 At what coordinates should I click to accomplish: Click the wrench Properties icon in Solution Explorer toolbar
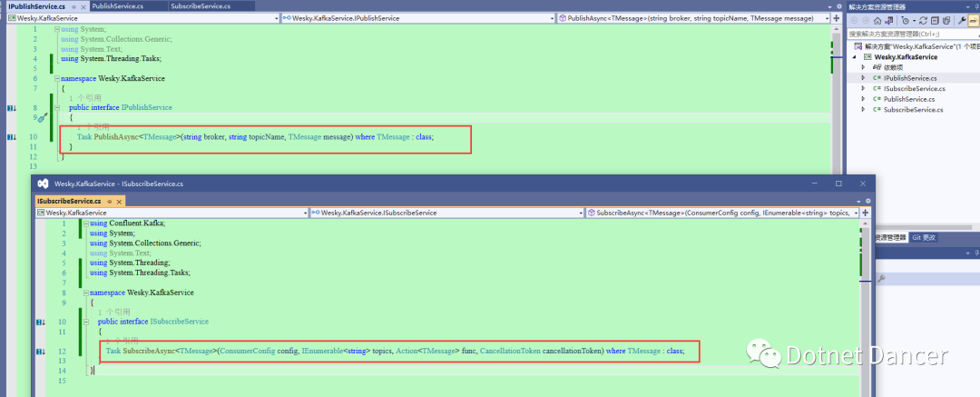[x=962, y=21]
